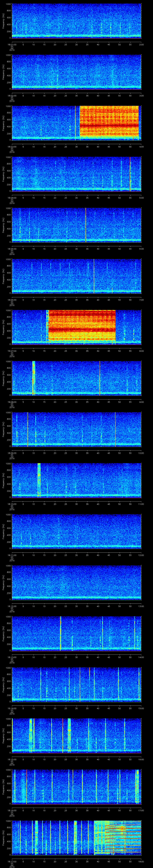Click the 2:00 end time label
Image resolution: width=153 pixels, height=868 pixels.
tap(141, 44)
